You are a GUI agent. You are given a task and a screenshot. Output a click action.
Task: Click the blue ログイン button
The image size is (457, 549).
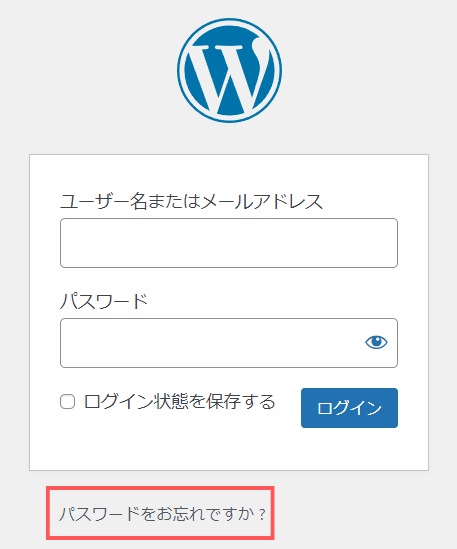[349, 408]
